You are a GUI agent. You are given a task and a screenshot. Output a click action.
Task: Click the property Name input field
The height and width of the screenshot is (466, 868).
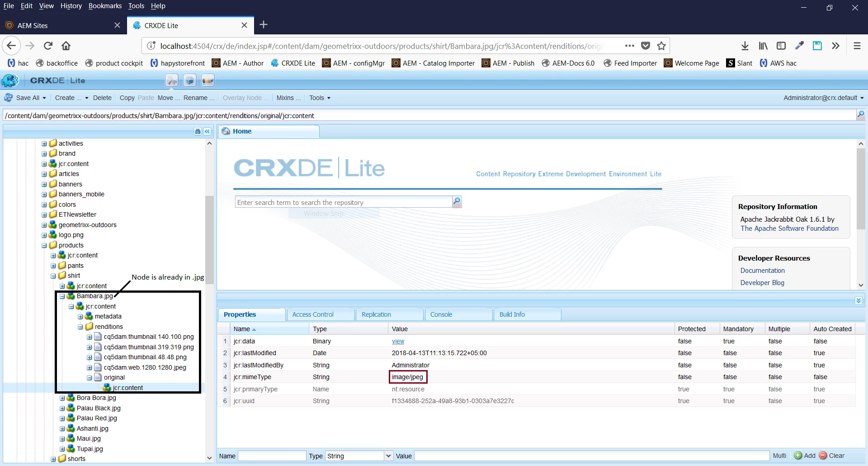tap(272, 456)
